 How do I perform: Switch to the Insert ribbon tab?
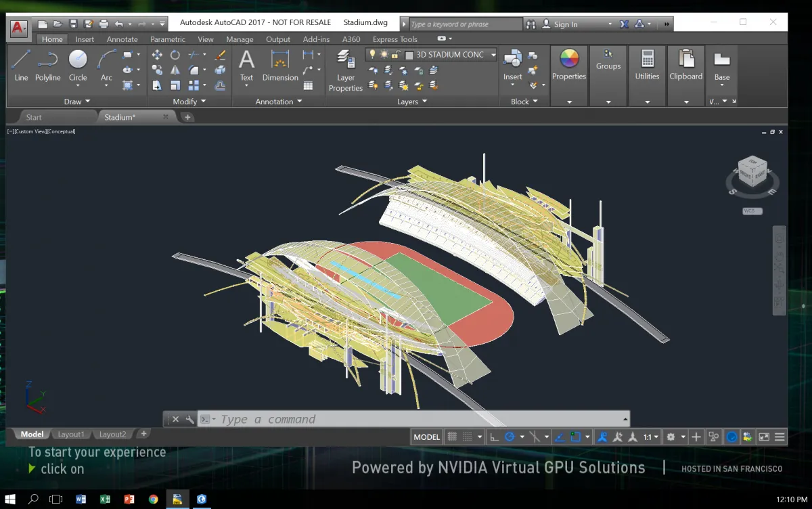point(85,39)
